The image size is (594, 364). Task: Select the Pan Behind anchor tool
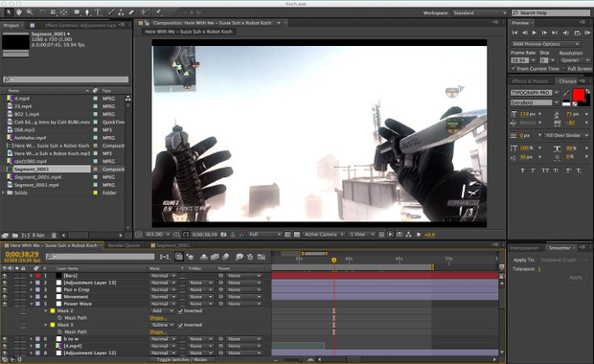point(63,12)
